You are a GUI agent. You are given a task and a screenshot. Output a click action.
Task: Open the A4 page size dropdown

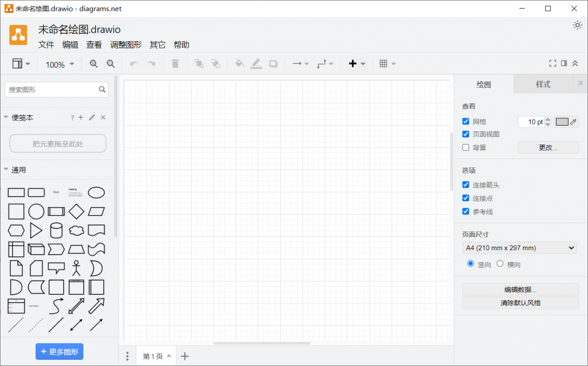tap(520, 248)
